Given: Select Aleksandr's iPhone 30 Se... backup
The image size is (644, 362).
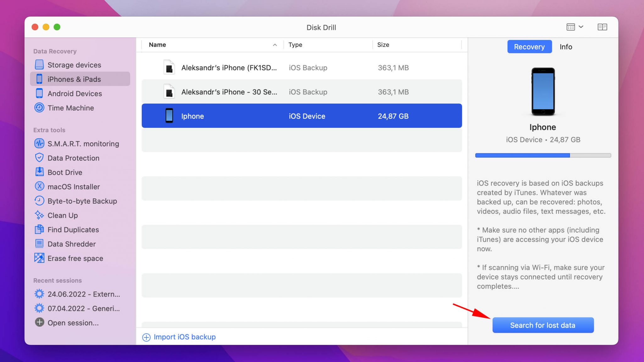Looking at the screenshot, I should (x=302, y=91).
